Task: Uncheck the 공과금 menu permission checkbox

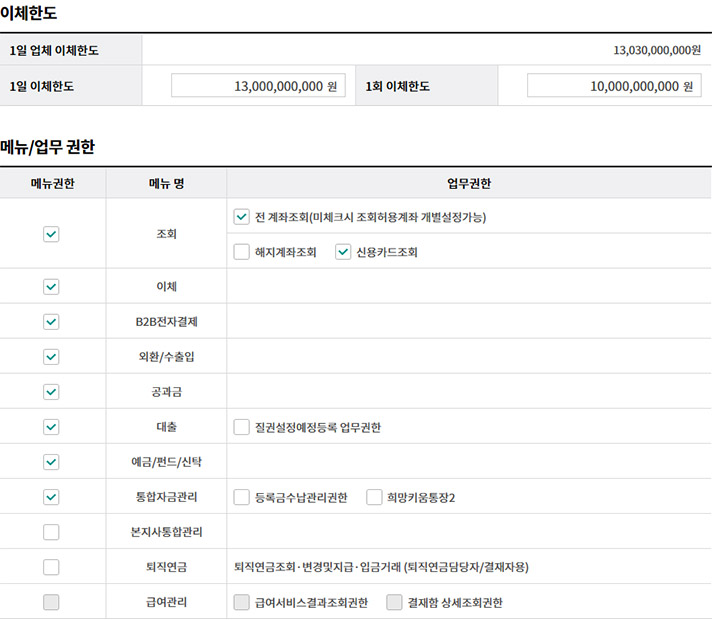Action: (x=51, y=392)
